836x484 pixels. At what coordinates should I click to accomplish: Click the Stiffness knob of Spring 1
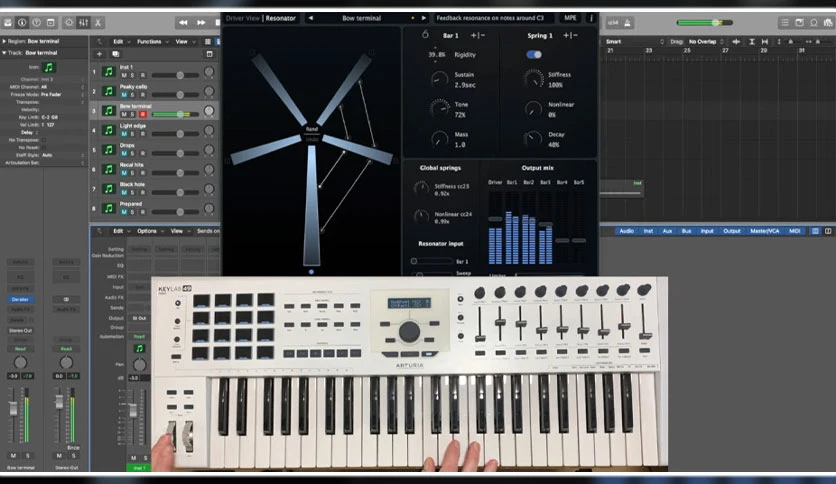(533, 79)
